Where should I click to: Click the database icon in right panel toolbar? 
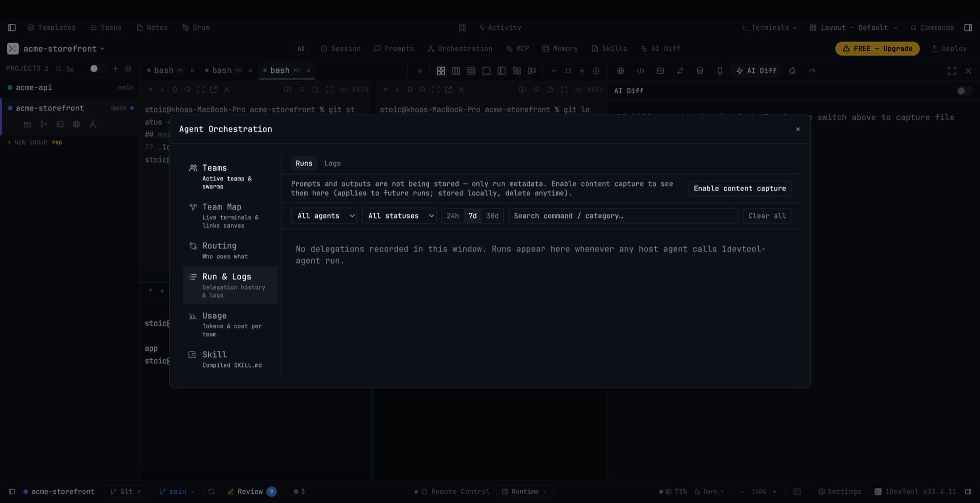pyautogui.click(x=700, y=71)
